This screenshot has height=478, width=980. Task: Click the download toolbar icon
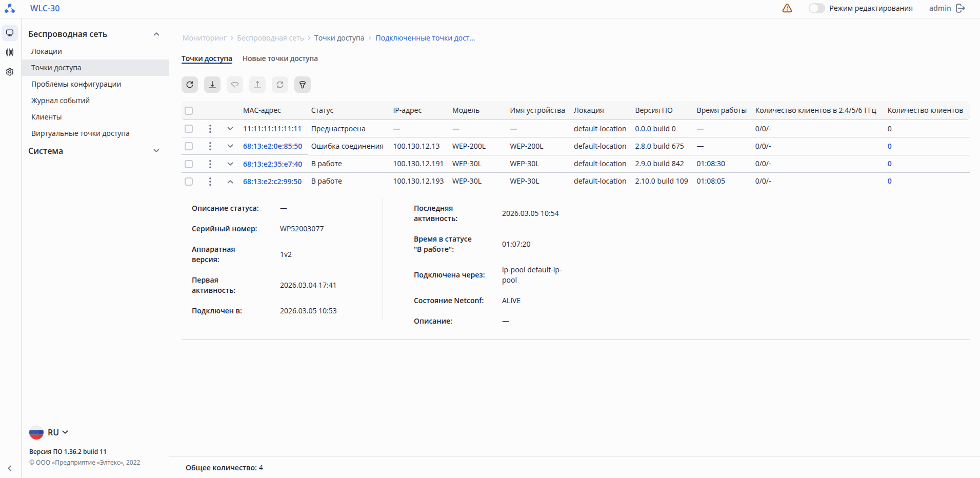(212, 85)
